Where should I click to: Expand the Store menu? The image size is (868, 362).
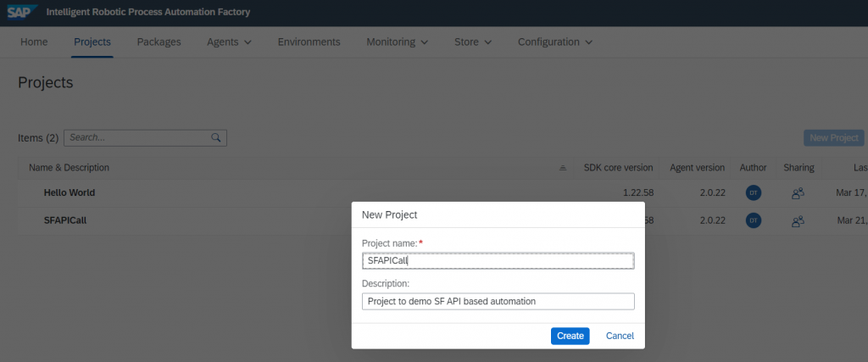pos(473,42)
